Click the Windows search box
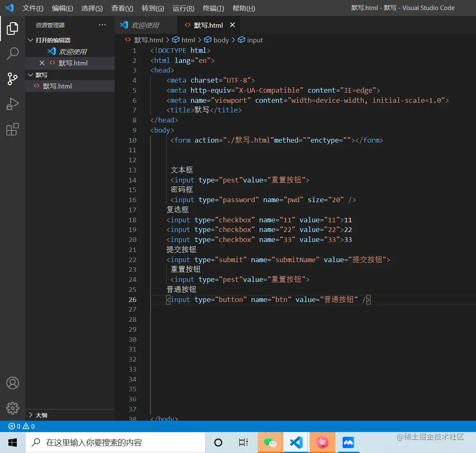Viewport: 476px width, 453px height. coord(115,443)
